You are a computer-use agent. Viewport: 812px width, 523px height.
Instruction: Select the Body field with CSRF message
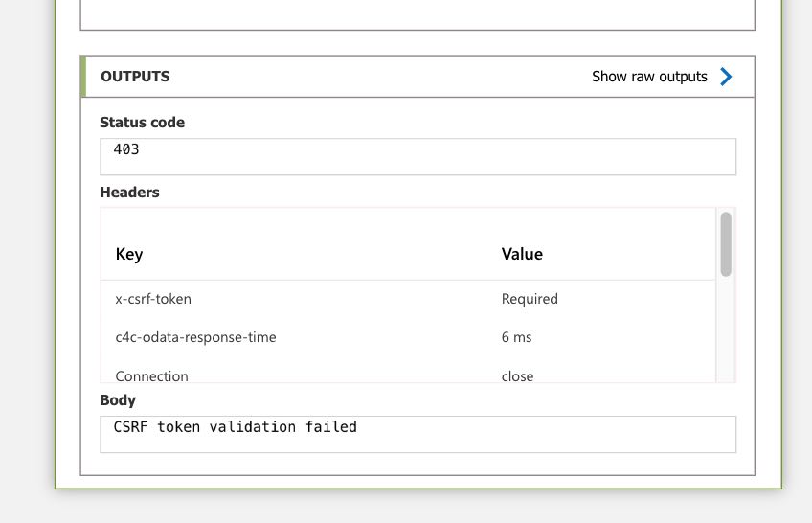417,434
